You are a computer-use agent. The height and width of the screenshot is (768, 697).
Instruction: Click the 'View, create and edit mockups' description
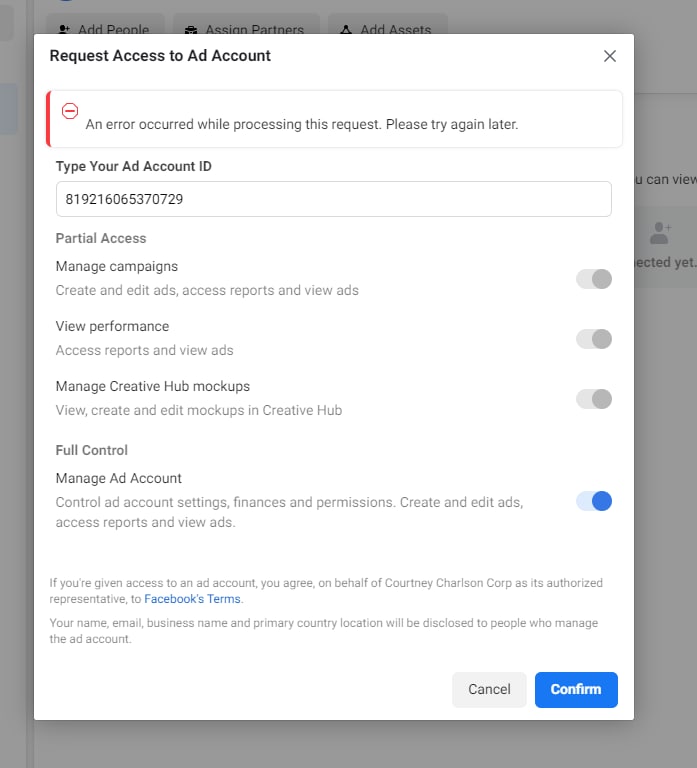pos(199,410)
